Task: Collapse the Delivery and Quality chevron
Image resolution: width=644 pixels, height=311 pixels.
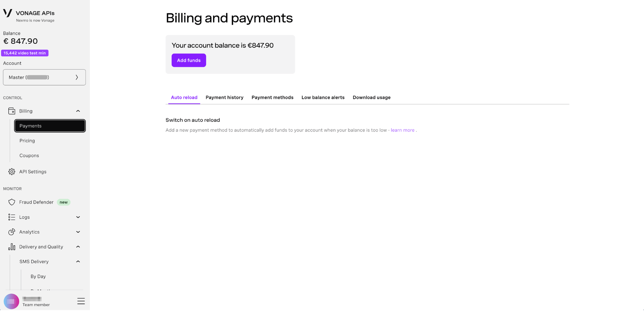Action: (x=78, y=247)
